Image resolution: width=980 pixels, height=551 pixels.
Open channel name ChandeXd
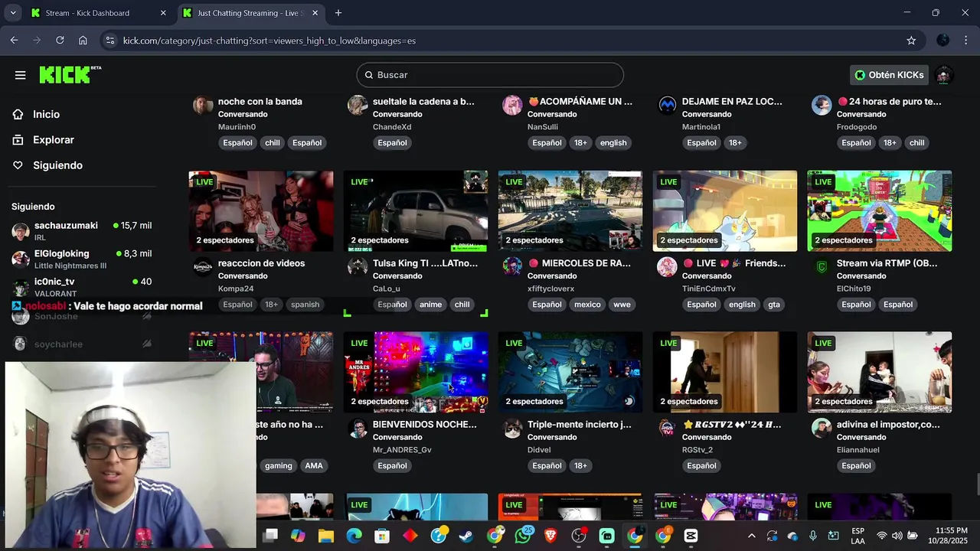click(x=392, y=127)
